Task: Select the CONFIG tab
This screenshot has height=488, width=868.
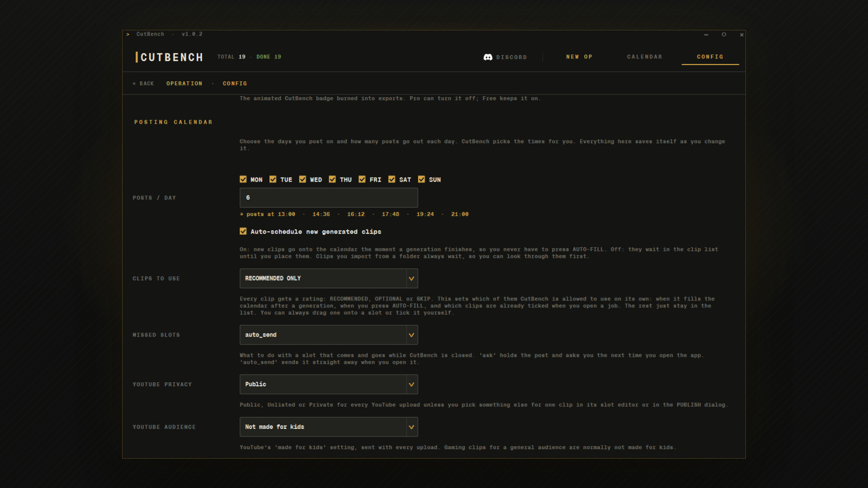Action: [x=710, y=57]
